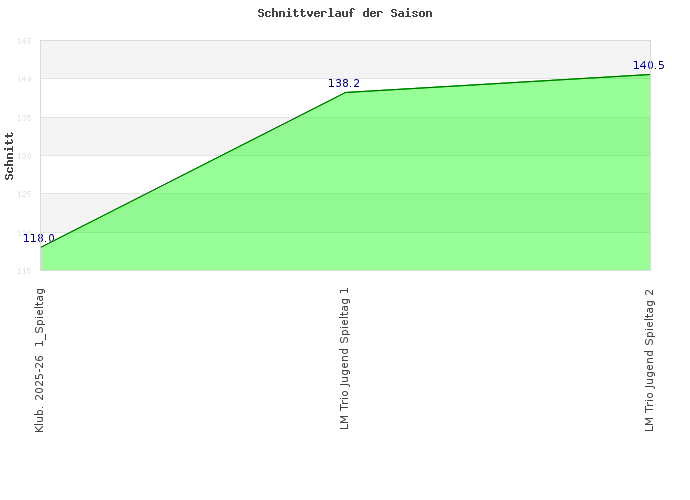690x500 pixels.
Task: Click the 130 y-axis tick label
Action: pos(23,156)
